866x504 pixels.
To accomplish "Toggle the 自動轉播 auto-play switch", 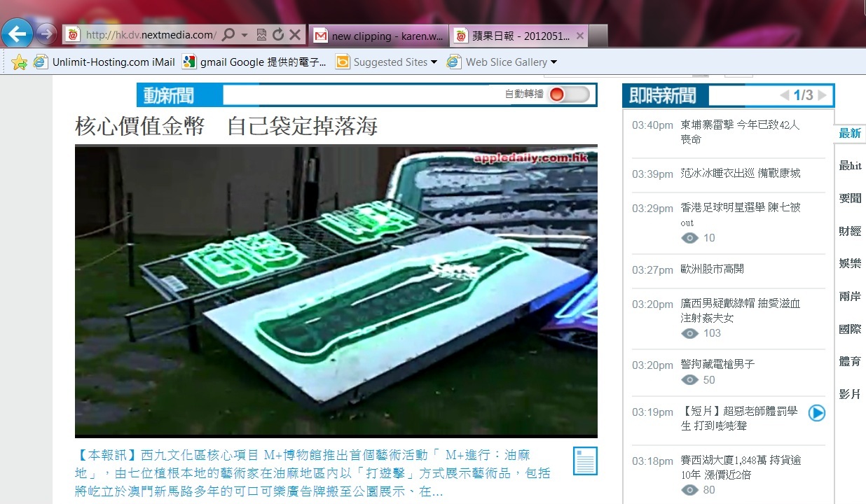I will [568, 94].
